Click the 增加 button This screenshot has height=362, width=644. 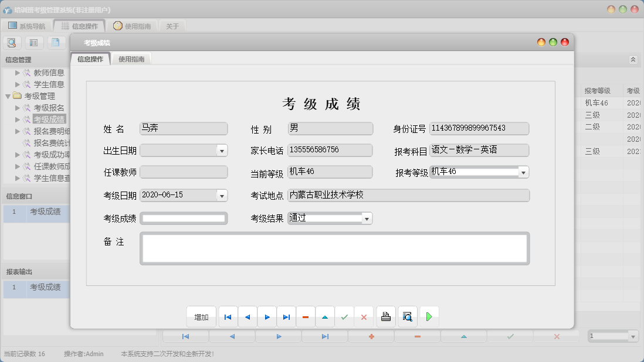201,317
